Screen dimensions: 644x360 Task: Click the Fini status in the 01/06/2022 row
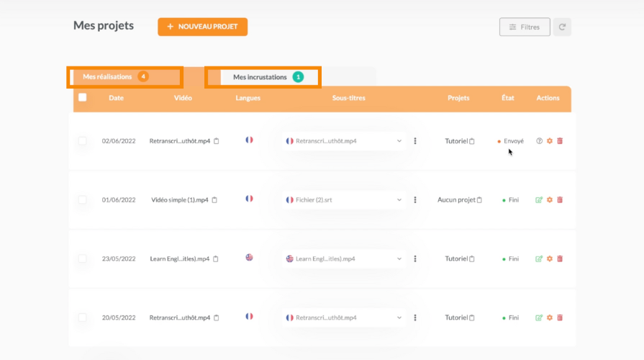(513, 199)
